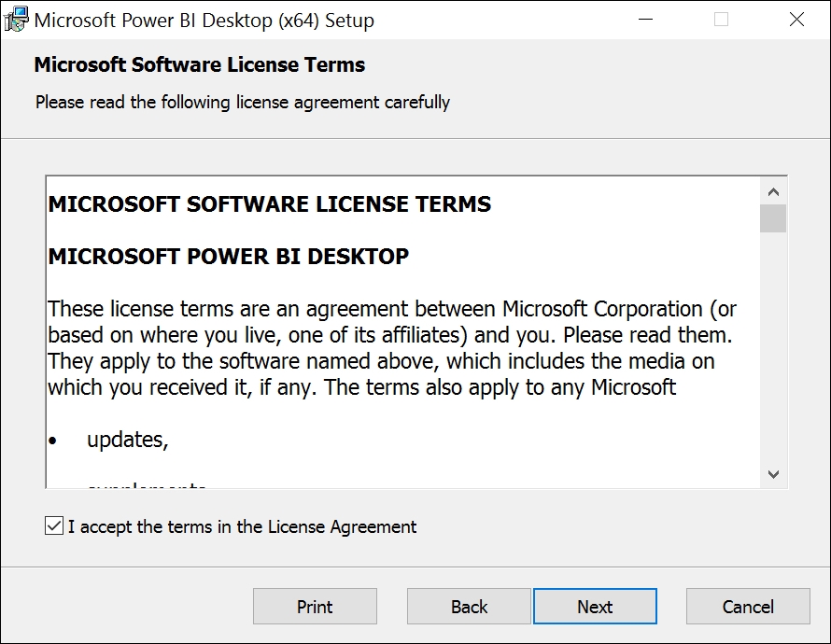Screen dimensions: 831x644
Task: Click the window title 'Microsoft Power BI Desktop (x64) Setup'
Action: (204, 21)
